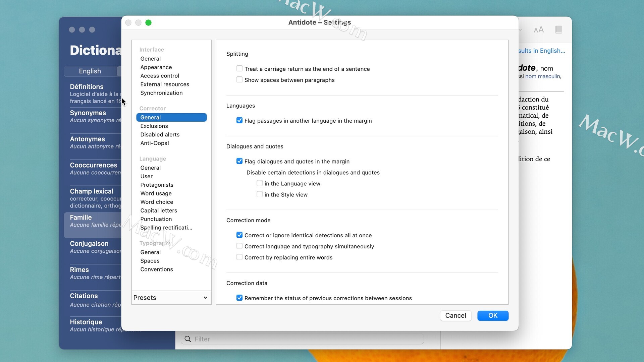644x362 pixels.
Task: Select Language General item
Action: [x=150, y=168]
